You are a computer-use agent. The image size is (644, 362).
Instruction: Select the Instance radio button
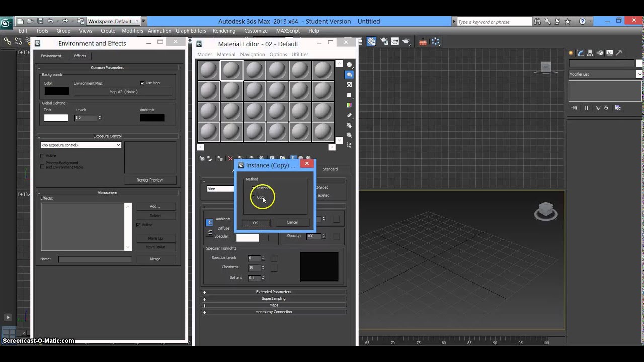(254, 188)
